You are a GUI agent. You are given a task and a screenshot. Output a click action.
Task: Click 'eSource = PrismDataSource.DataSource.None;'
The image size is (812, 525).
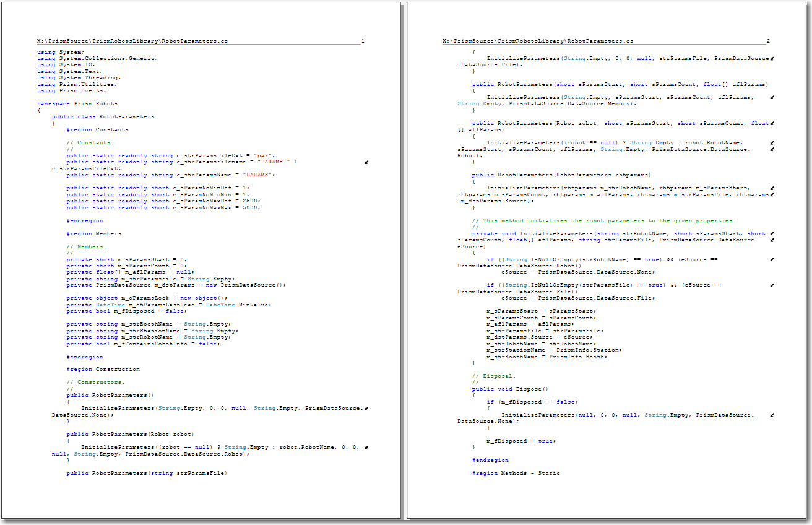[x=578, y=272]
